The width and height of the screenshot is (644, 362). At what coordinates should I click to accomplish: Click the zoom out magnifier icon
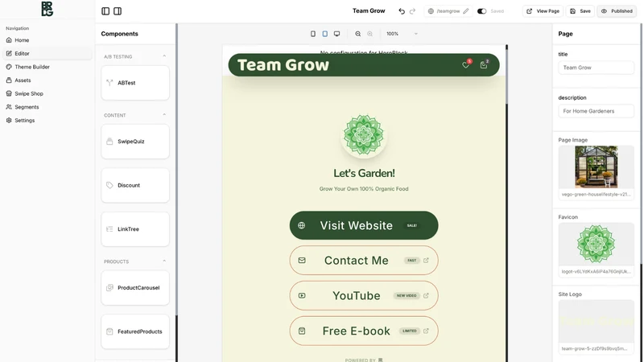(x=358, y=34)
